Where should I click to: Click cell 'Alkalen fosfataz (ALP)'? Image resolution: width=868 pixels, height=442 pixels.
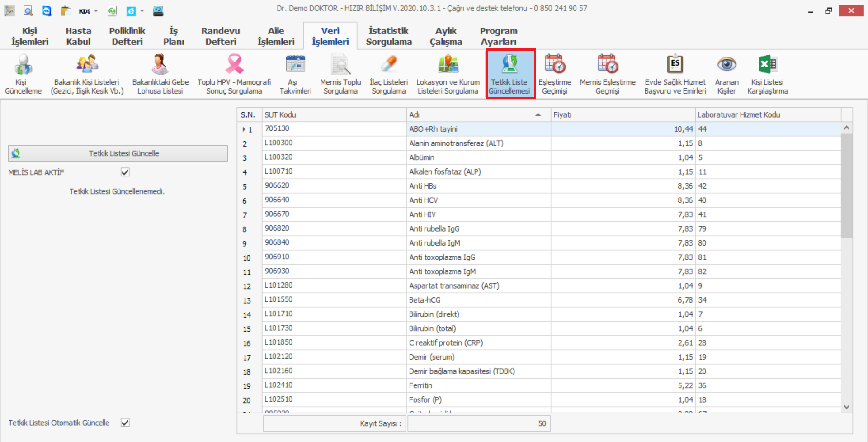click(478, 172)
